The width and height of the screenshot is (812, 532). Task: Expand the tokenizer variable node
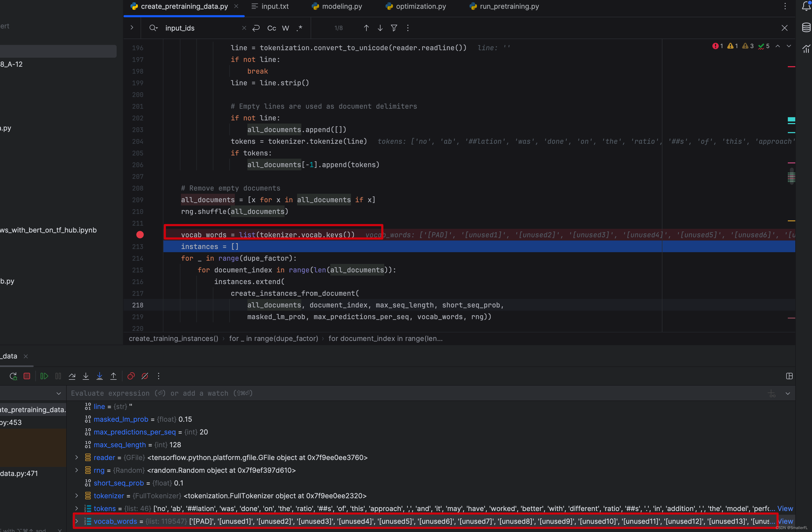[77, 496]
